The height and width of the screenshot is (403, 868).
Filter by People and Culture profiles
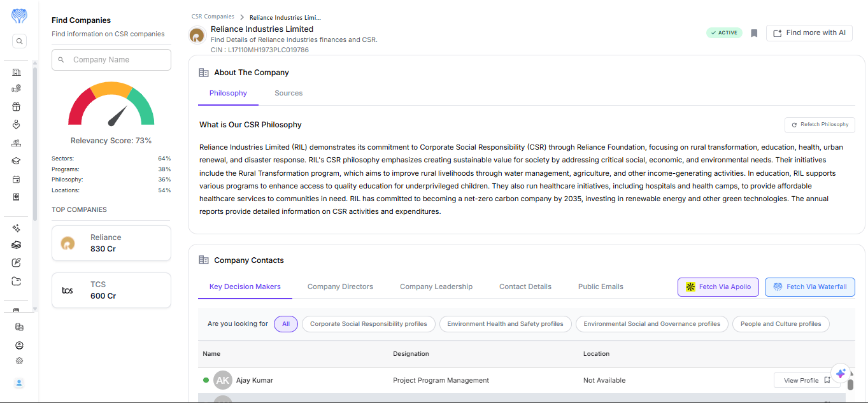pos(781,324)
